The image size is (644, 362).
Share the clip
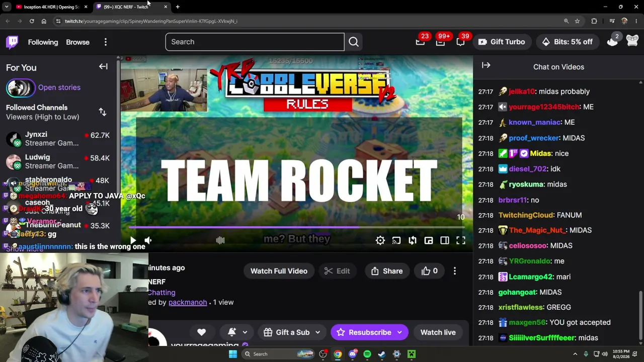click(x=387, y=271)
